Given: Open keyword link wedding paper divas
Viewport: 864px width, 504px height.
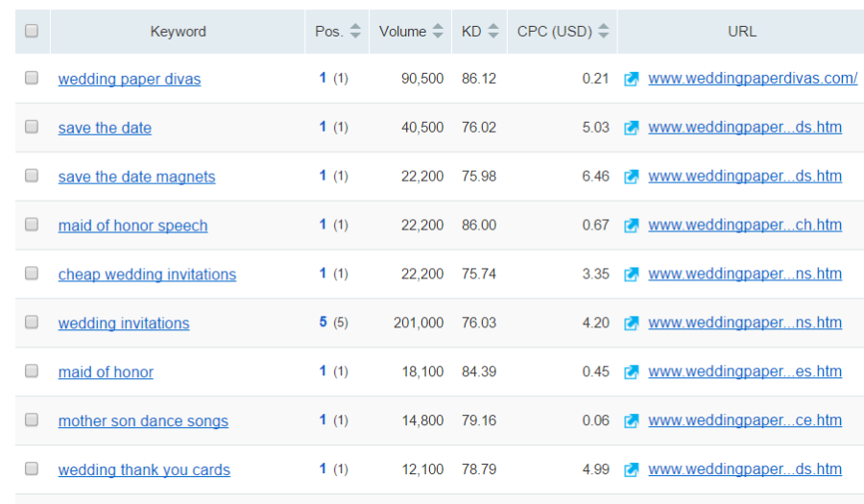Looking at the screenshot, I should click(130, 80).
